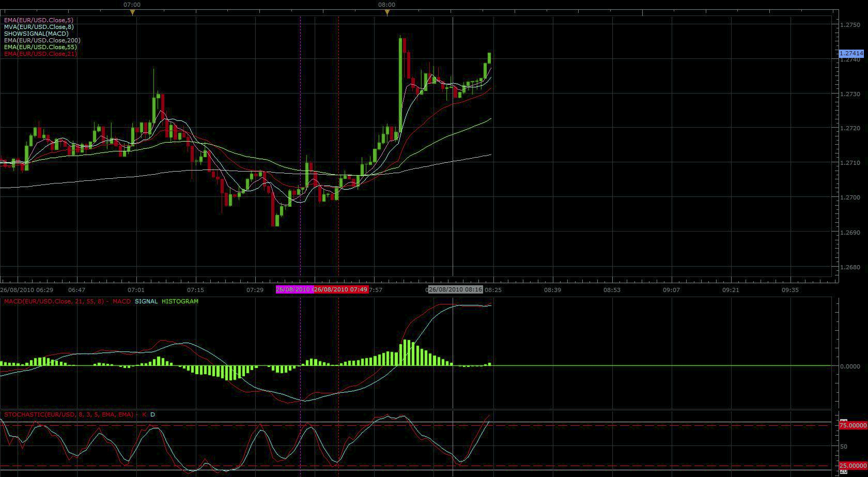The height and width of the screenshot is (477, 868).
Task: Click the 09:07 time axis label
Action: 671,290
